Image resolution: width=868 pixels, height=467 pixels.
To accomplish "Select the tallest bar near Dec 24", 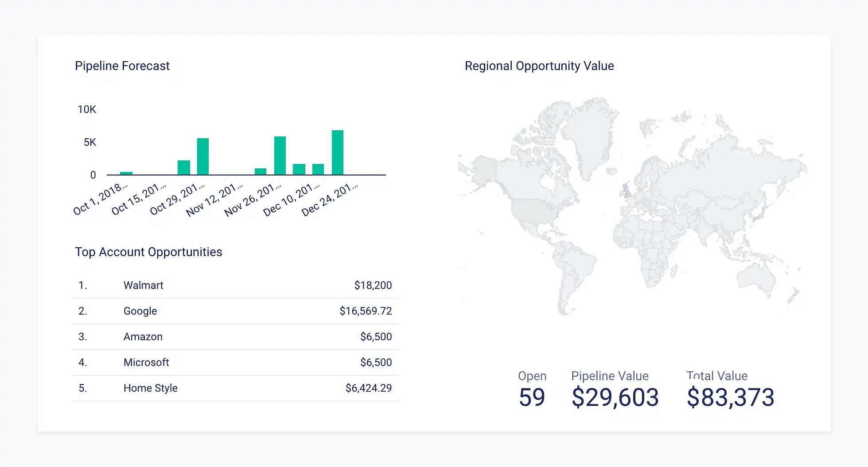I will [x=338, y=152].
